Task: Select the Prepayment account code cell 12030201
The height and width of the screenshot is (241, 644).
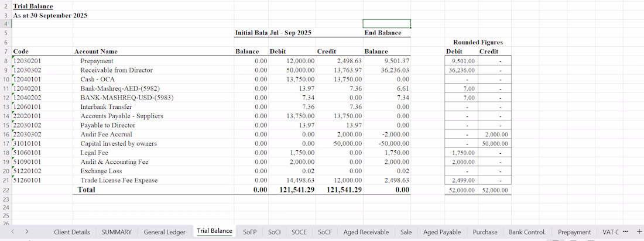Action: point(43,61)
